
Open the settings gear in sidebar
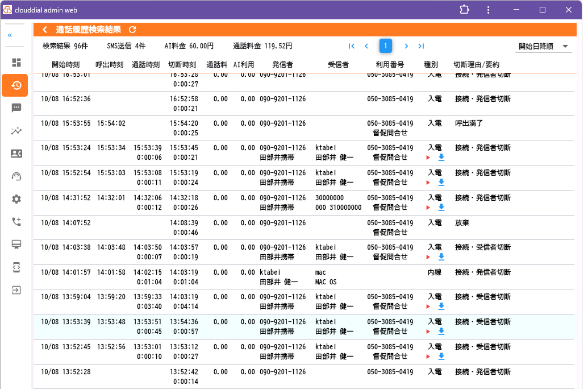[16, 199]
